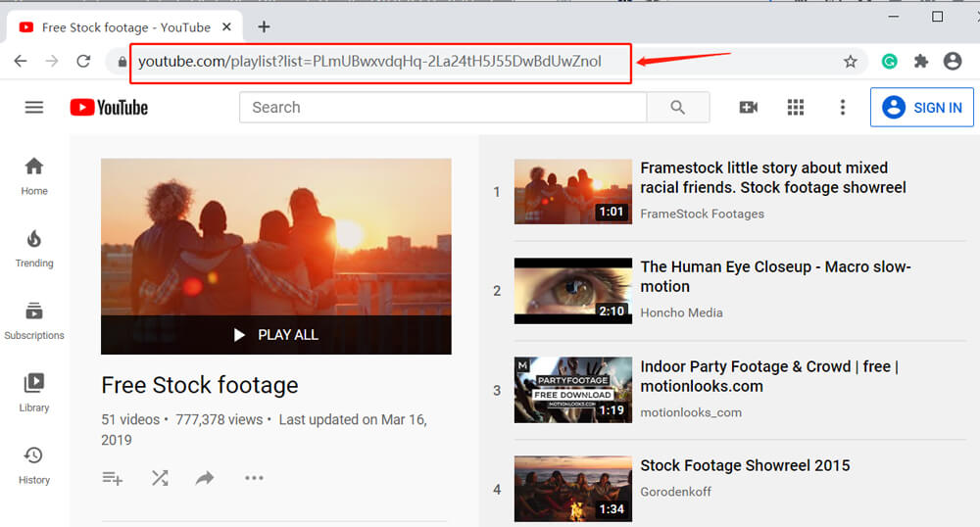
Task: Click the browser forward arrow
Action: 52,61
